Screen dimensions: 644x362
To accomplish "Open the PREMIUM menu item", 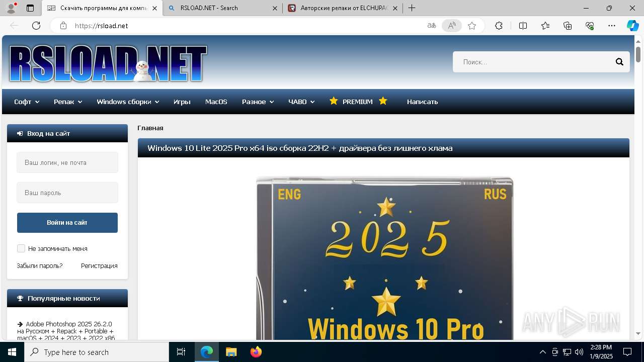I will click(x=358, y=102).
